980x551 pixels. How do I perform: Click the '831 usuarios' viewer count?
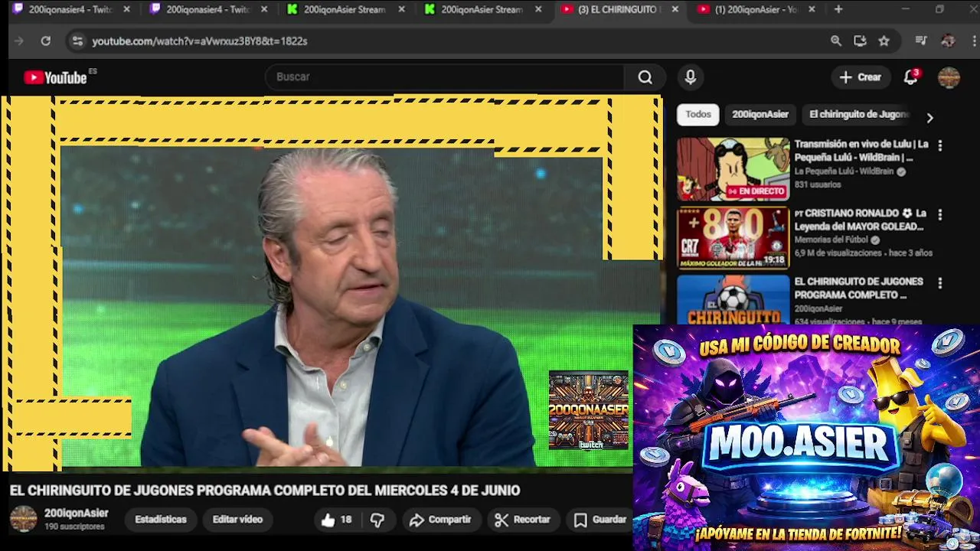817,185
